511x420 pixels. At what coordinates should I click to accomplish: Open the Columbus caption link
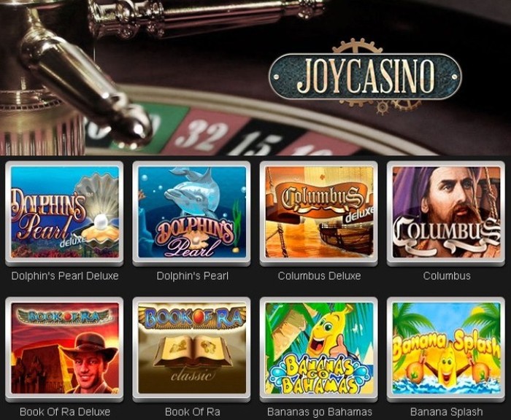click(x=447, y=276)
